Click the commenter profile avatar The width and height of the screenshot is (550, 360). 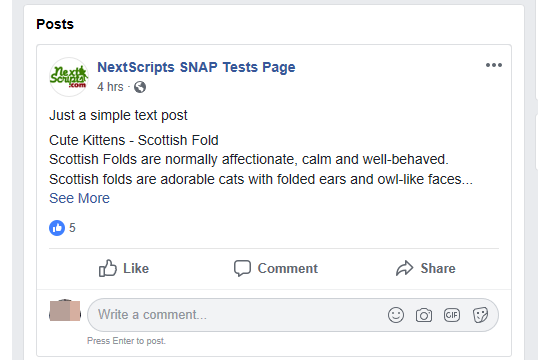pos(65,311)
